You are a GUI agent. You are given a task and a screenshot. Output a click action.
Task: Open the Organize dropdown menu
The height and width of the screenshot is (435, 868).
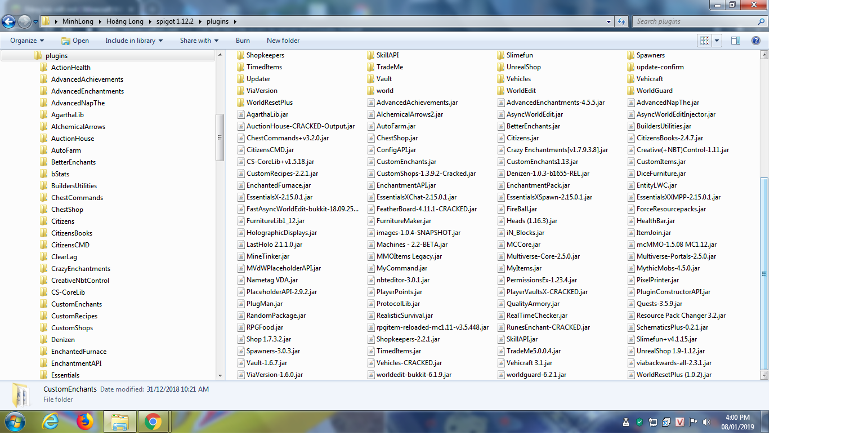(27, 41)
